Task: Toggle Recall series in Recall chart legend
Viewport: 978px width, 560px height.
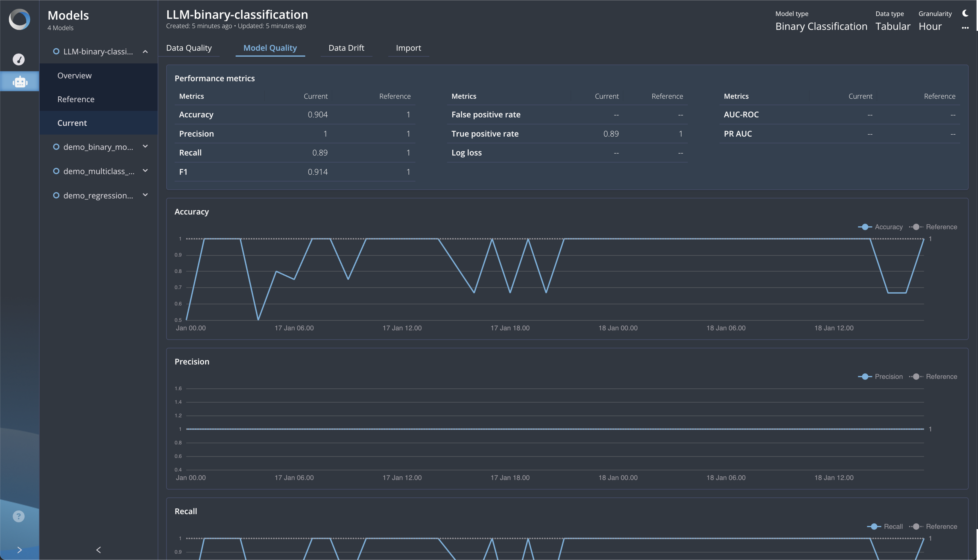Action: tap(885, 527)
